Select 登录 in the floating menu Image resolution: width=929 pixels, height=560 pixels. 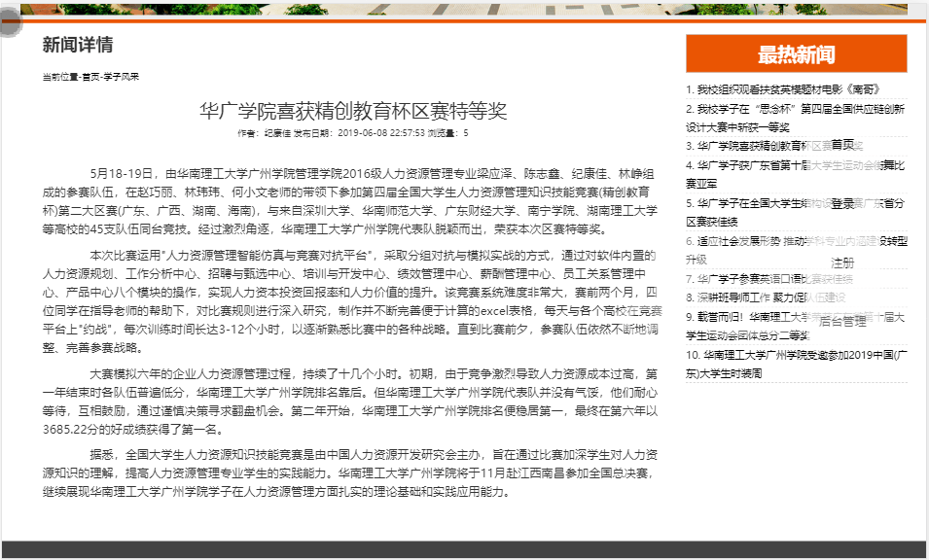pos(842,204)
